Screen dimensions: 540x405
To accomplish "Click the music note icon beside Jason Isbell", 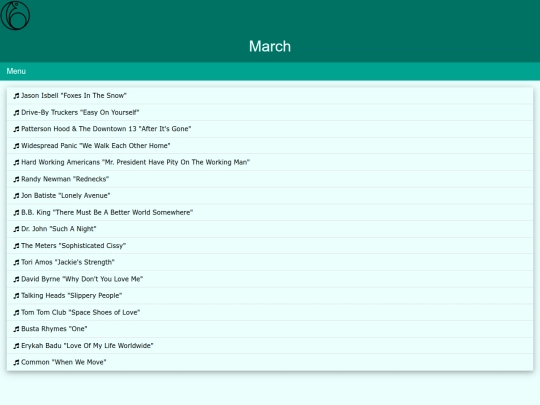I will point(16,96).
